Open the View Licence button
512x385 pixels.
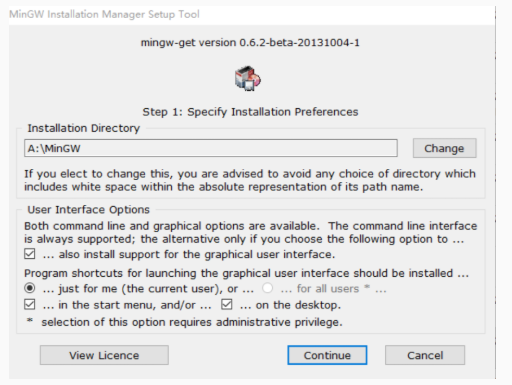click(104, 355)
